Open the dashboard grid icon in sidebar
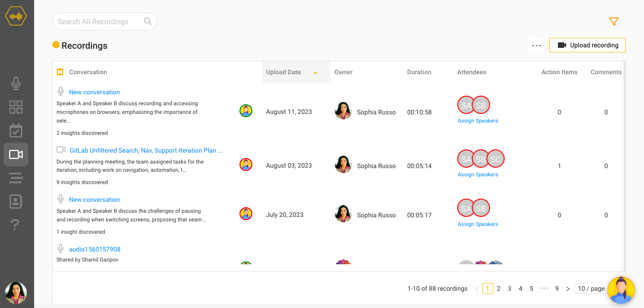644x308 pixels. [16, 107]
